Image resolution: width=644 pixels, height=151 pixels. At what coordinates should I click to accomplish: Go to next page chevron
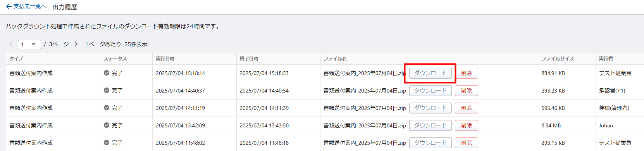click(x=76, y=44)
